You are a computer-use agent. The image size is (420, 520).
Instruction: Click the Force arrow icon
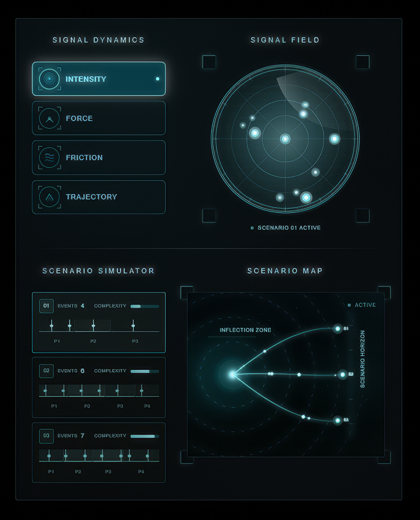point(49,119)
